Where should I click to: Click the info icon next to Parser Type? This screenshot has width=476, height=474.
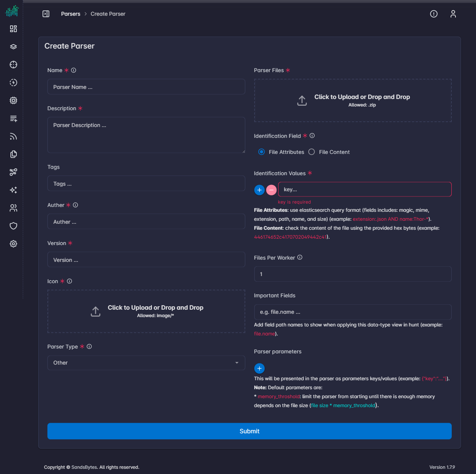[89, 347]
